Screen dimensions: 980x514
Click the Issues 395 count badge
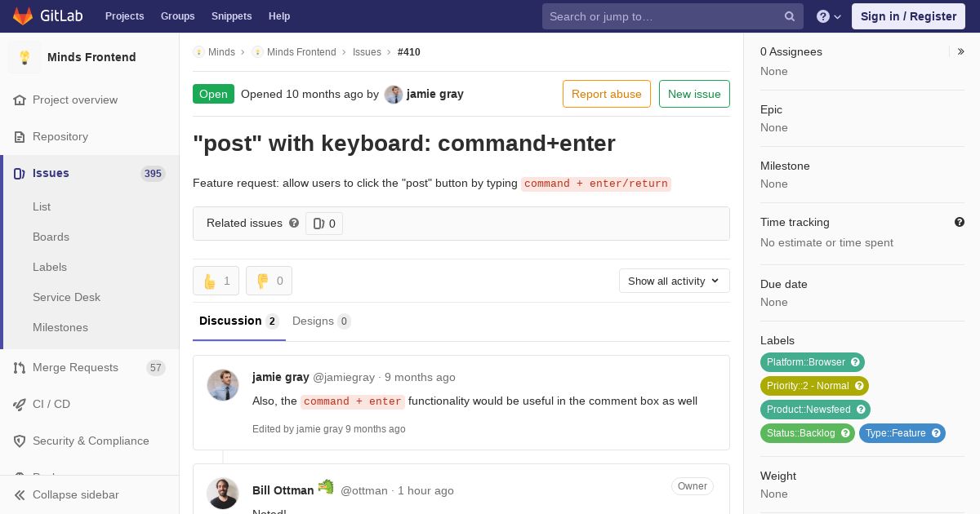point(153,174)
